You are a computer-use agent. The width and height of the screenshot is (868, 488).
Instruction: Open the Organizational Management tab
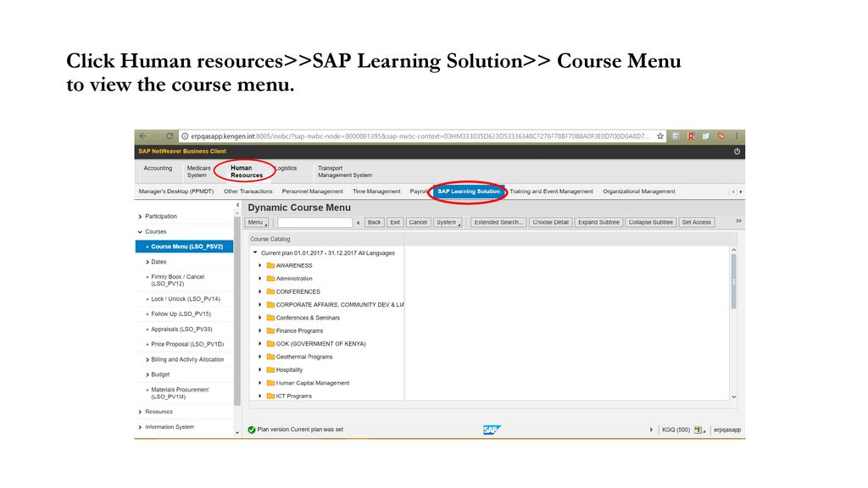coord(639,191)
